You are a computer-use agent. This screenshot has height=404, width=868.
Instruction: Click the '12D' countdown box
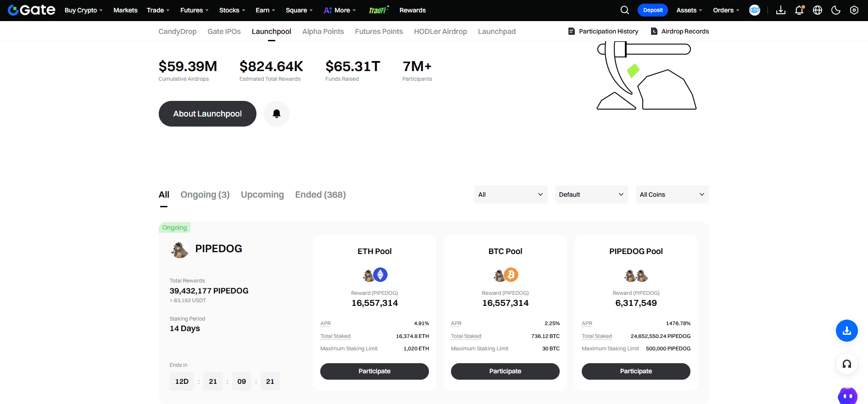[182, 382]
